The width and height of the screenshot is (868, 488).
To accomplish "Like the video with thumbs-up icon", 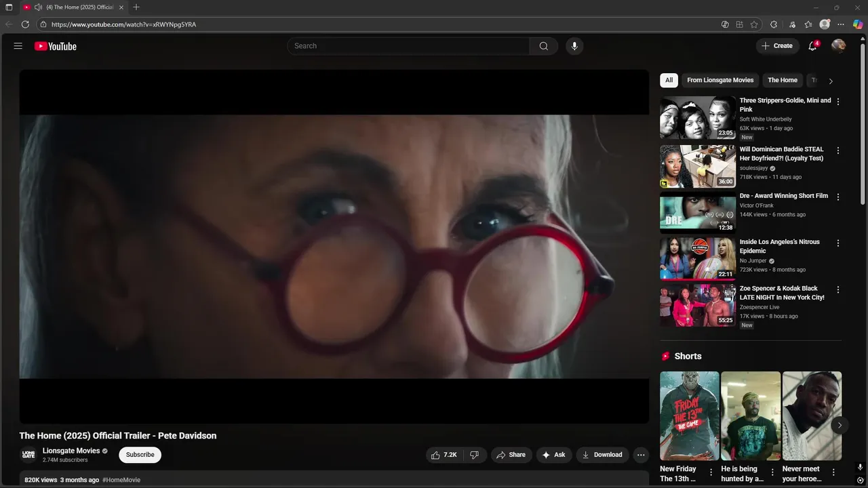I will coord(444,455).
